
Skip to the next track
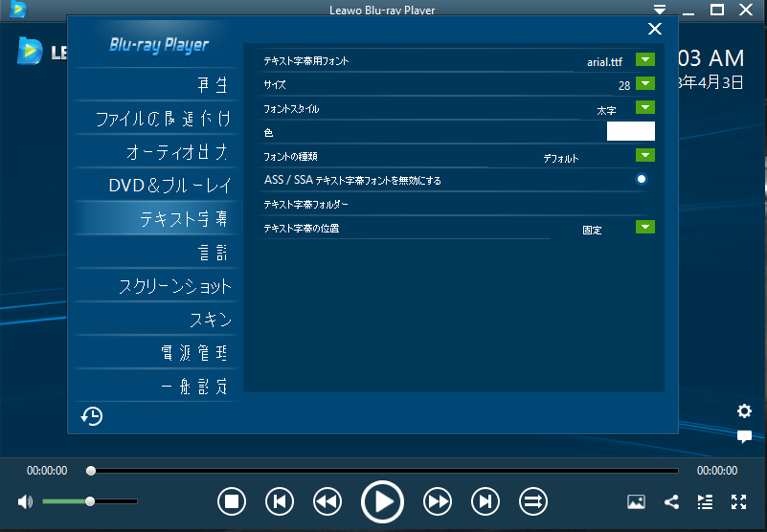(x=485, y=501)
